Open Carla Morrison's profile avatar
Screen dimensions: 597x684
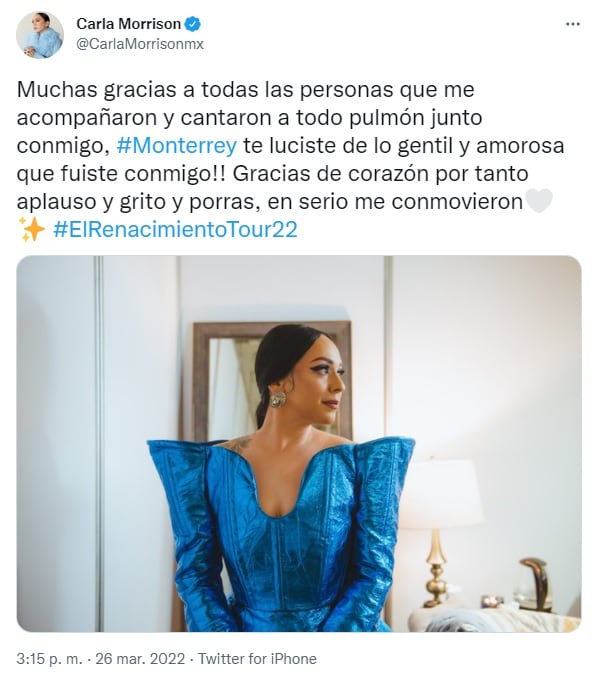point(40,35)
